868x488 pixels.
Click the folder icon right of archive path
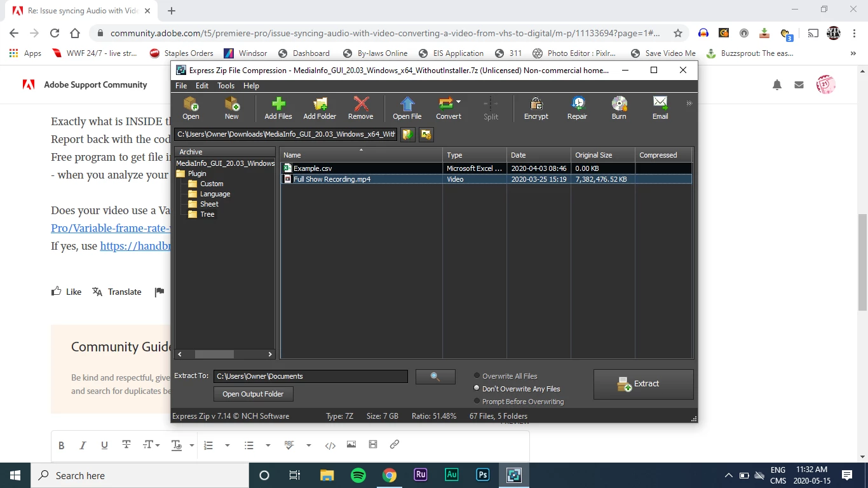tap(408, 134)
